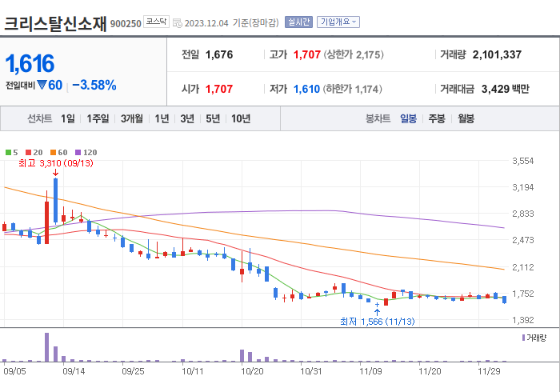The height and width of the screenshot is (392, 560).
Task: Select the 1년 line chart tab
Action: click(x=162, y=118)
